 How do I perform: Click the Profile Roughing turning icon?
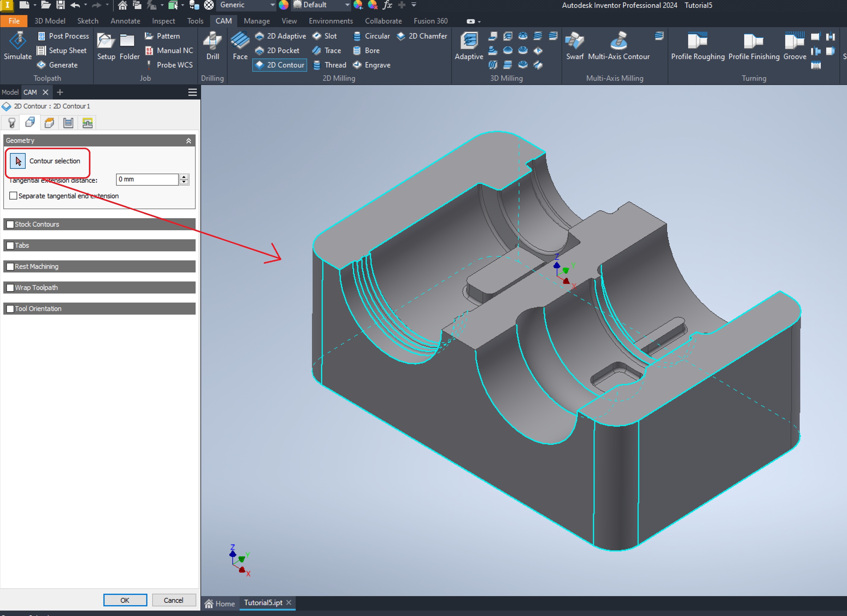[697, 41]
